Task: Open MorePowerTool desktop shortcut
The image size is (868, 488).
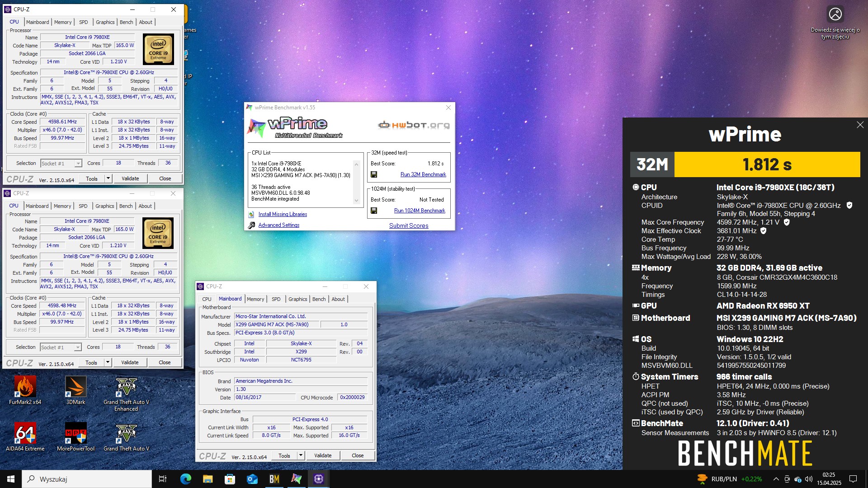Action: 75,436
